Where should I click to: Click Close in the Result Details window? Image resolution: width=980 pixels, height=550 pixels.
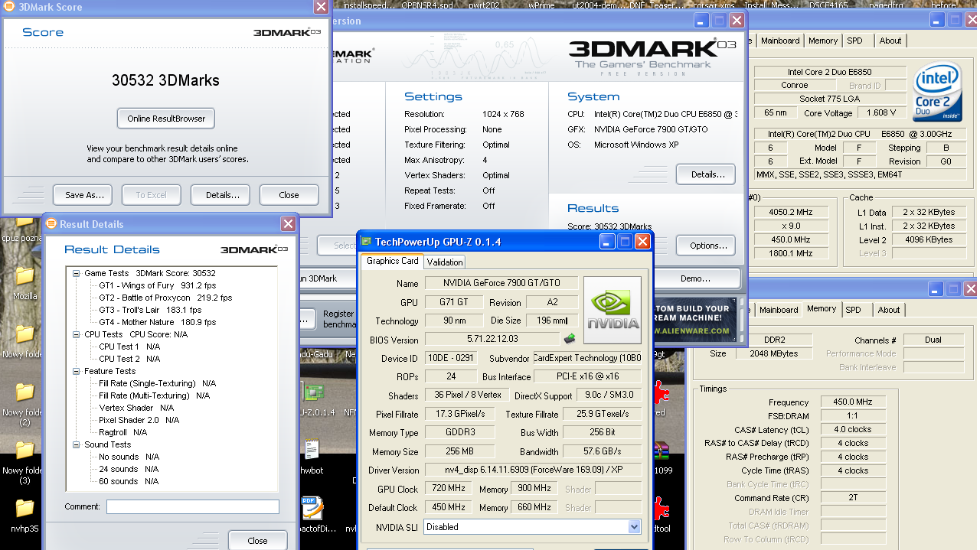257,540
